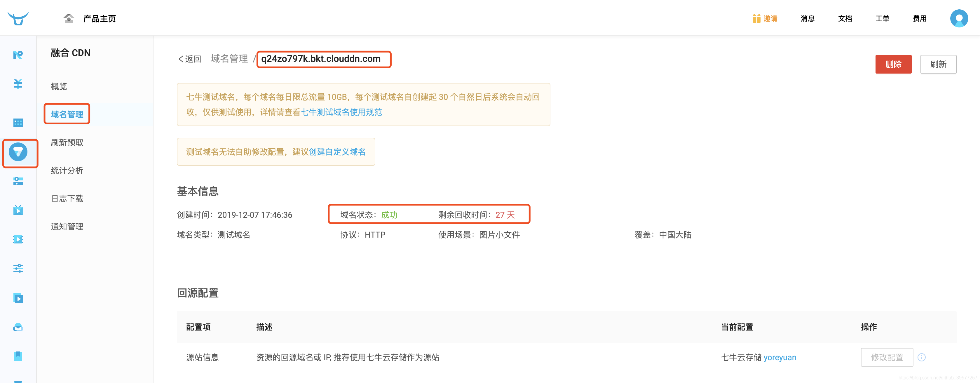Click the sliders settings sidebar icon
This screenshot has height=383, width=980.
point(18,268)
